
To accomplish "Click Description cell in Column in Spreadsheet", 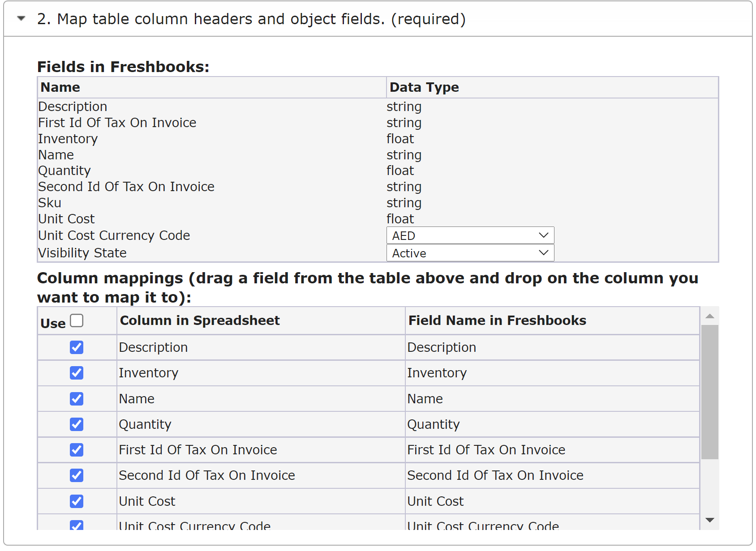I will (261, 347).
